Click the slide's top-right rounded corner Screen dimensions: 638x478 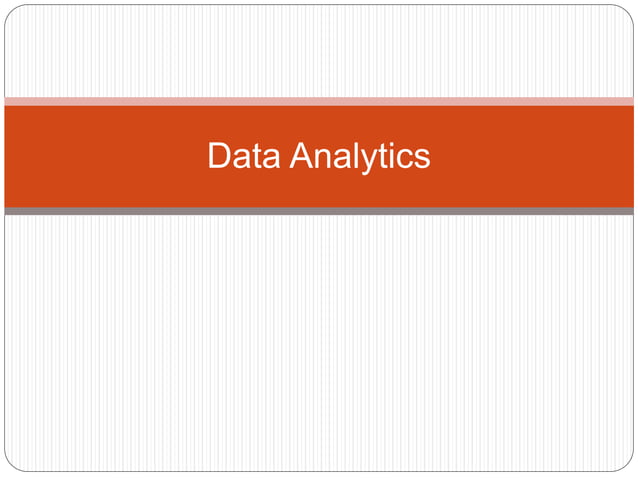click(x=626, y=12)
